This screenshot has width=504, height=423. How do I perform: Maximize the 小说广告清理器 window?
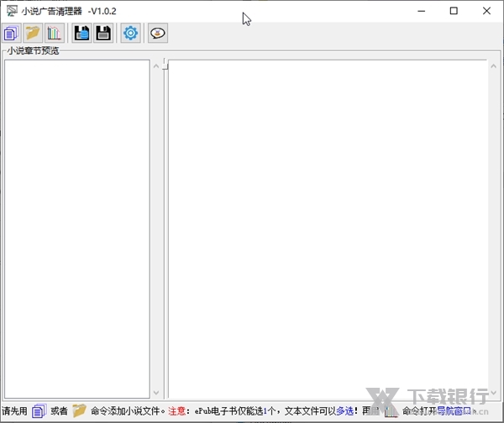454,11
